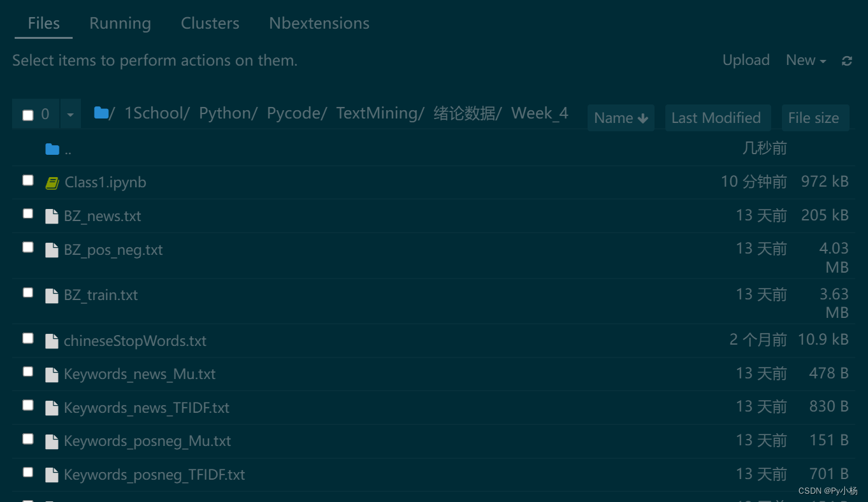This screenshot has width=868, height=502.
Task: Select the checkbox for BZ_pos_neg.txt
Action: tap(27, 247)
